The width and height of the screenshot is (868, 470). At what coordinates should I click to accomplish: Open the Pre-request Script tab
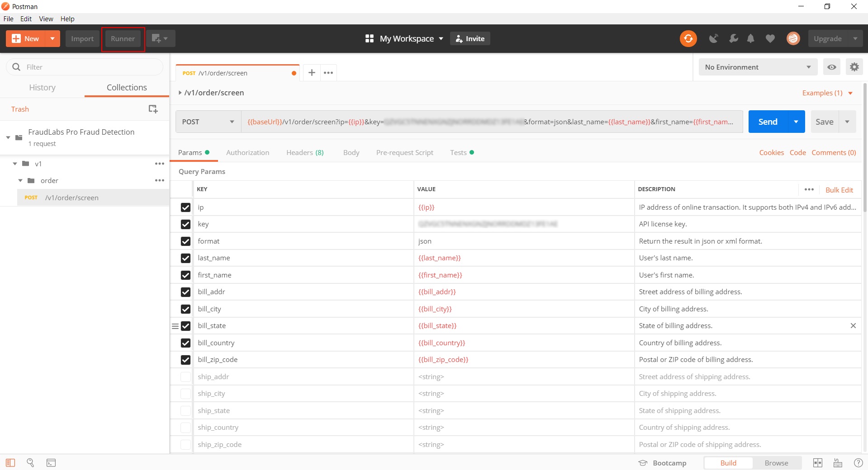tap(404, 152)
